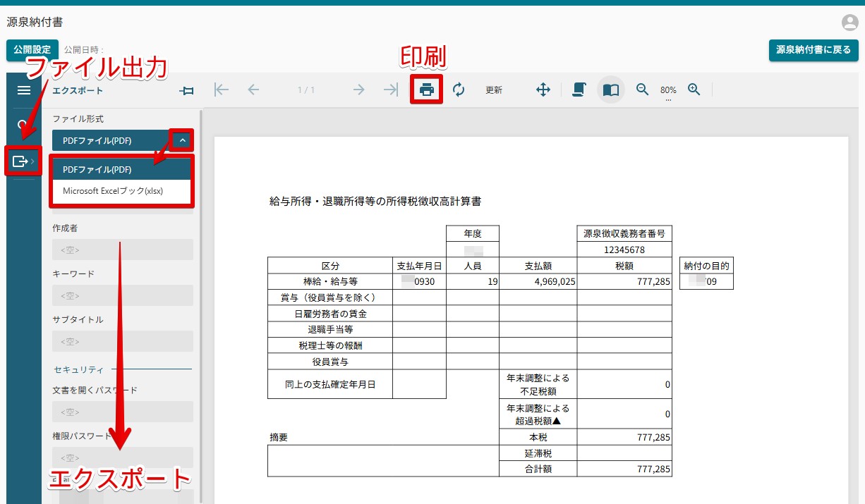Click the キーワード input field
Viewport: 865px width, 504px height.
pyautogui.click(x=123, y=295)
